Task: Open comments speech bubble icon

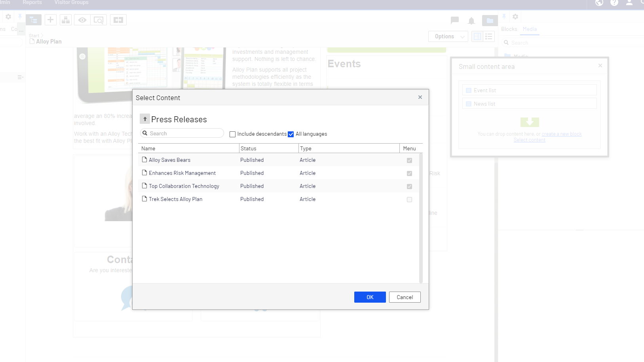Action: (455, 20)
